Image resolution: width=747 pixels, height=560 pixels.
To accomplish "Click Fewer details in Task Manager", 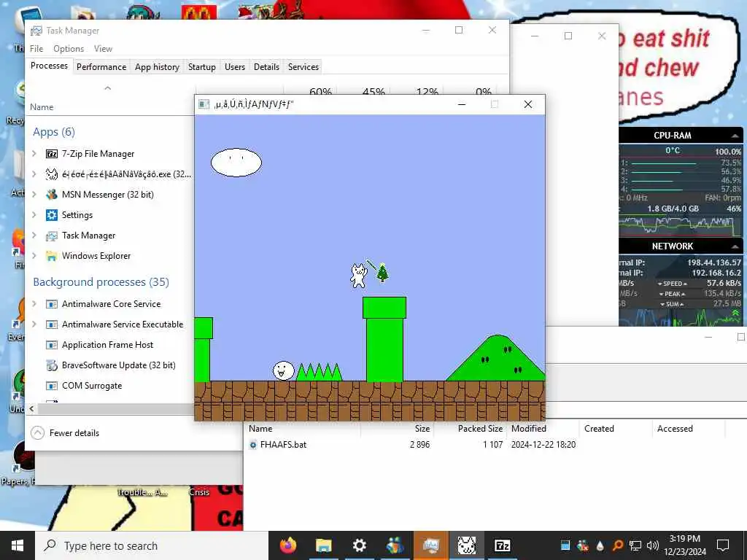I will point(65,433).
